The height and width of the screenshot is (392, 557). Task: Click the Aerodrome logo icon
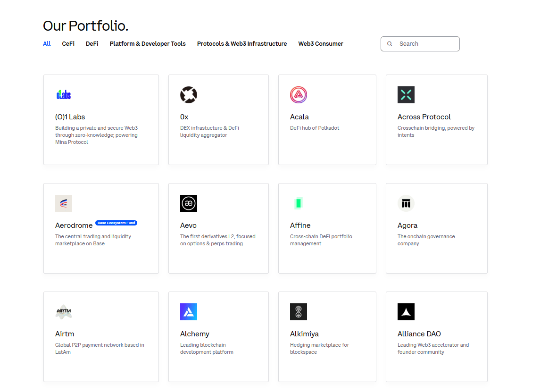tap(64, 203)
